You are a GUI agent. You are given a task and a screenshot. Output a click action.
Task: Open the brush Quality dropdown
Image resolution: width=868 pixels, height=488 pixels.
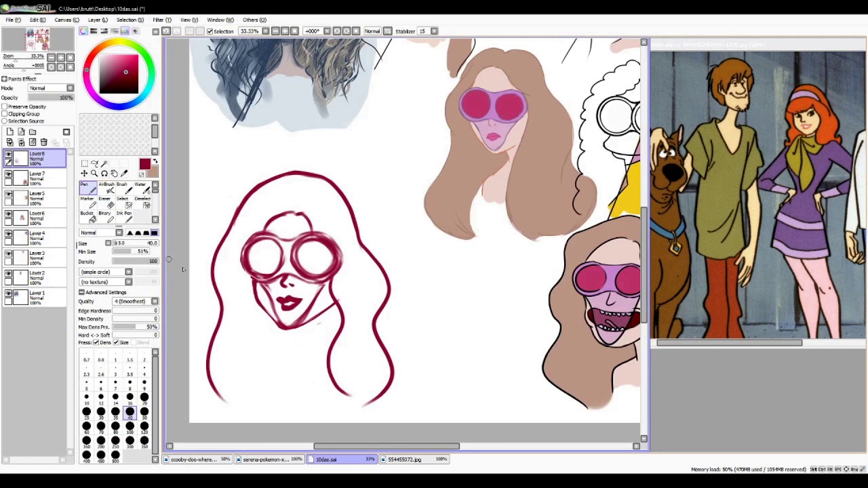point(136,302)
